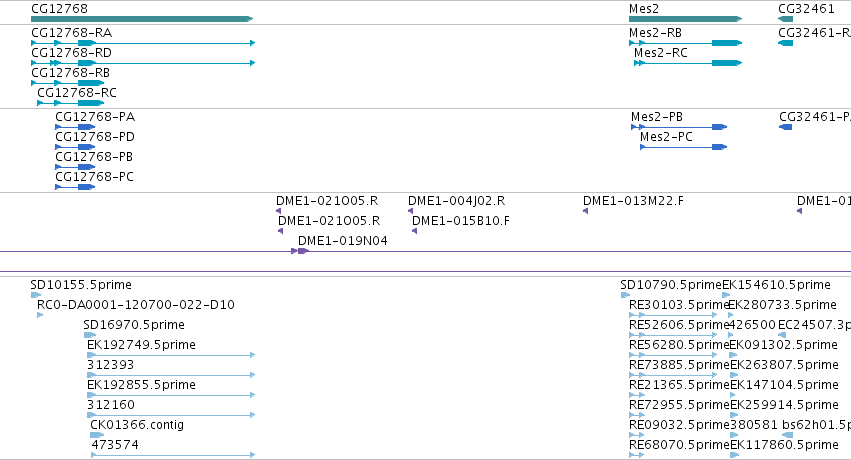Click the CG12768-RA transcript glyph
851x460 pixels.
point(143,43)
